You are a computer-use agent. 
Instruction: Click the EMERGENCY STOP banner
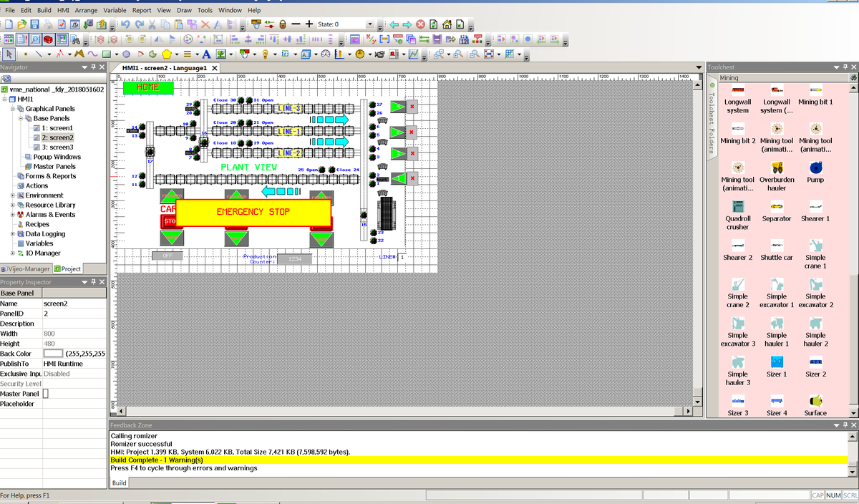pos(253,213)
